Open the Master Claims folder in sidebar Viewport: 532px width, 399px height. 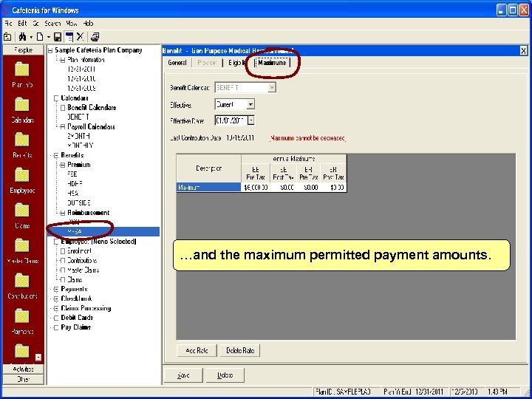pos(22,251)
